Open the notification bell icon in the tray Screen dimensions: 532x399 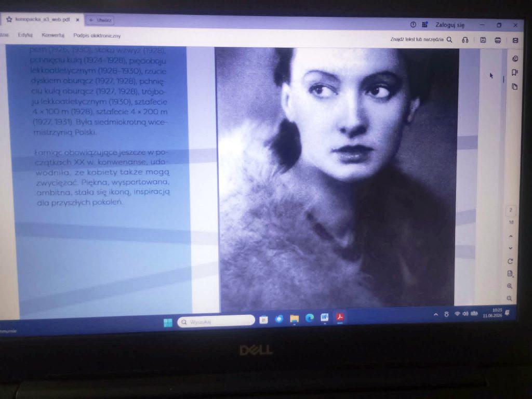tap(508, 312)
